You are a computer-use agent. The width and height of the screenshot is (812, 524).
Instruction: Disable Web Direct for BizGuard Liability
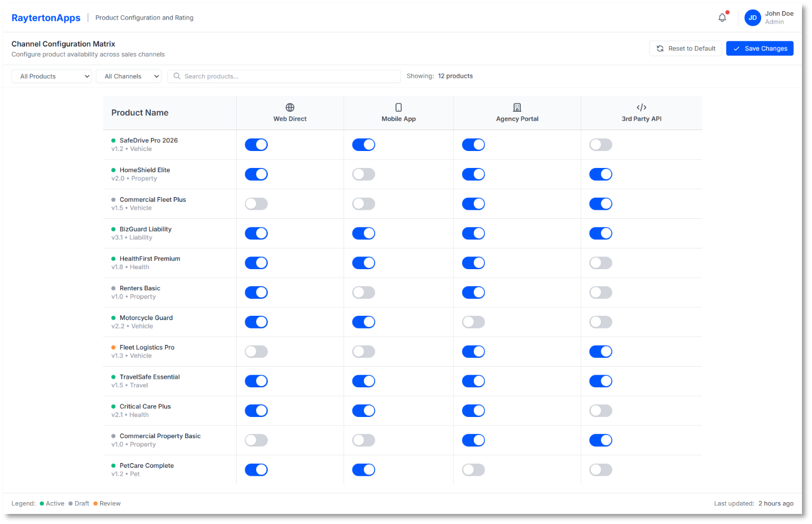(x=256, y=234)
